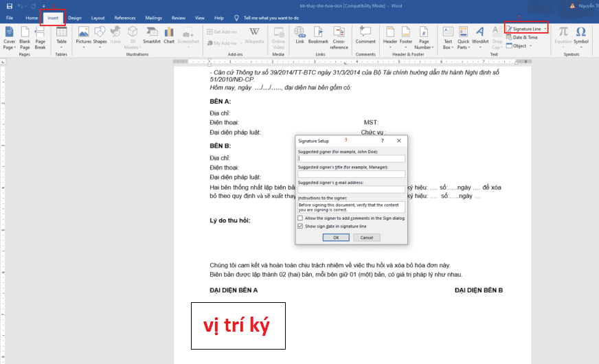Open the Wikipedia add-in

click(x=254, y=36)
